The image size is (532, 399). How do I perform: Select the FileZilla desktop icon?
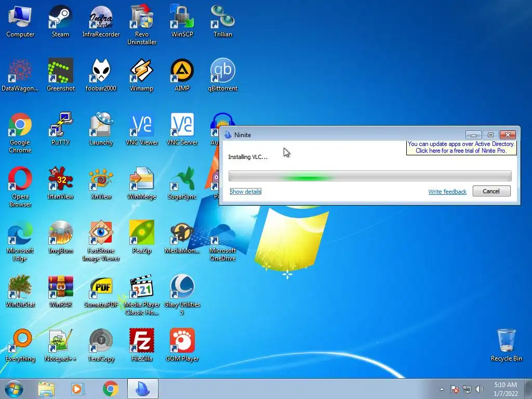click(x=141, y=345)
